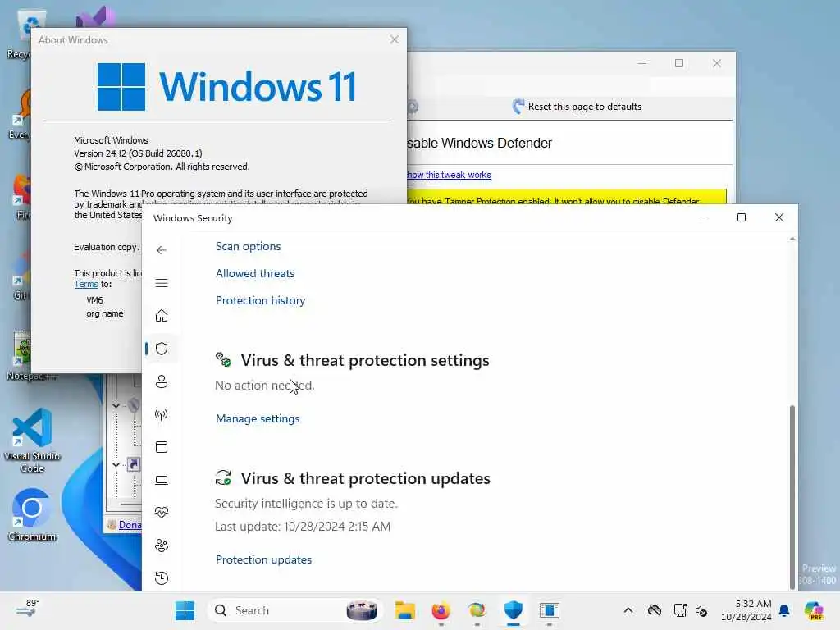Open the Protection updates link
The image size is (840, 630).
point(263,559)
